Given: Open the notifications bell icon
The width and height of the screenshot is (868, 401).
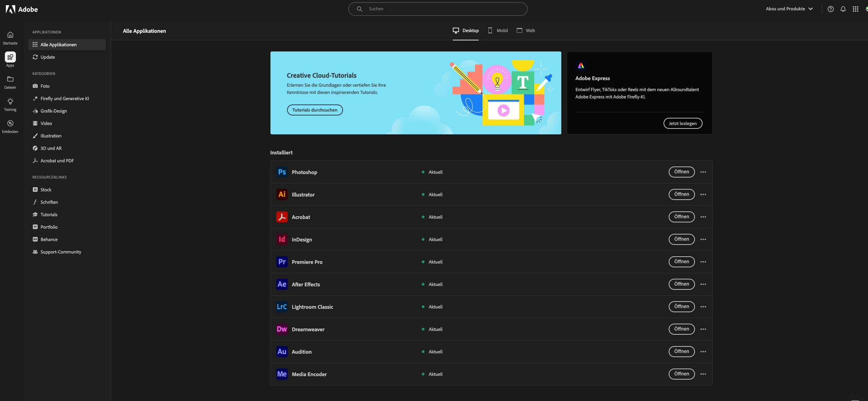Looking at the screenshot, I should click(843, 9).
